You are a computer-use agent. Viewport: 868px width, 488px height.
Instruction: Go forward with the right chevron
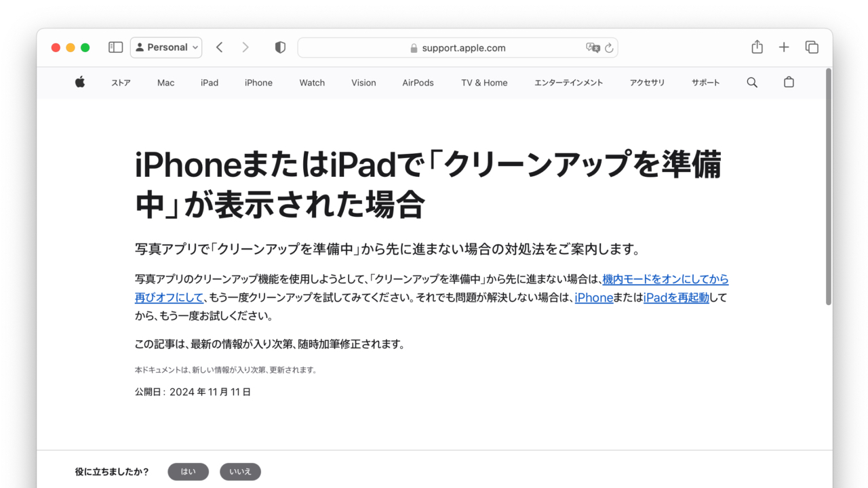pos(245,47)
